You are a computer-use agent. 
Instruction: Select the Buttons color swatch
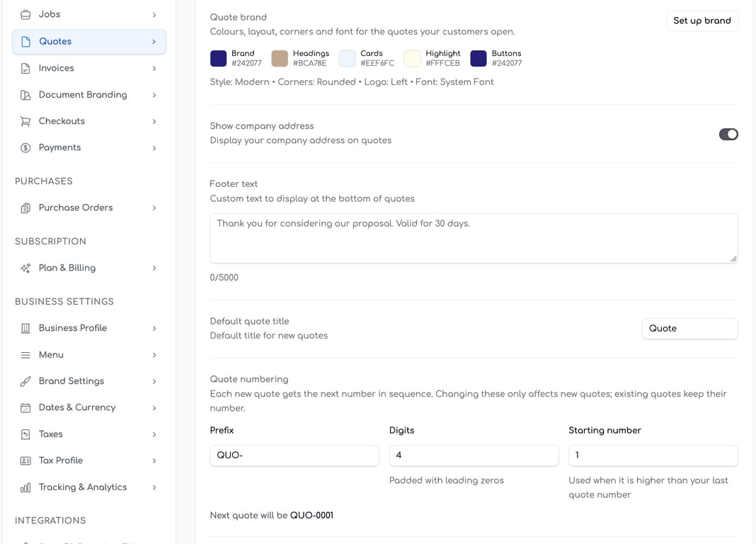479,58
